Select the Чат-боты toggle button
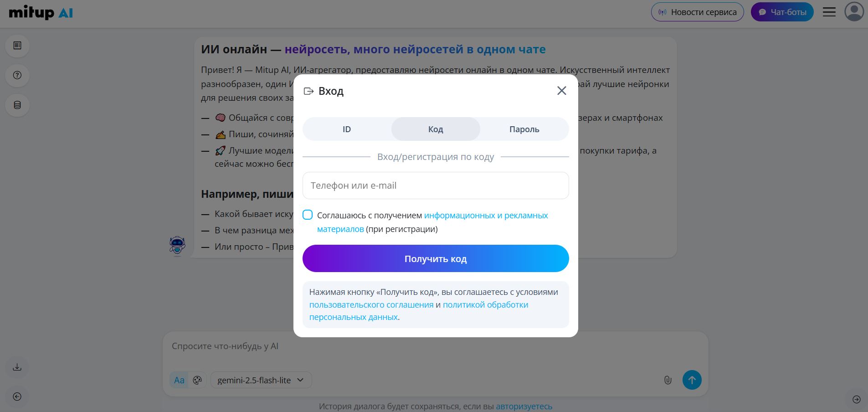The width and height of the screenshot is (868, 412). (x=782, y=12)
